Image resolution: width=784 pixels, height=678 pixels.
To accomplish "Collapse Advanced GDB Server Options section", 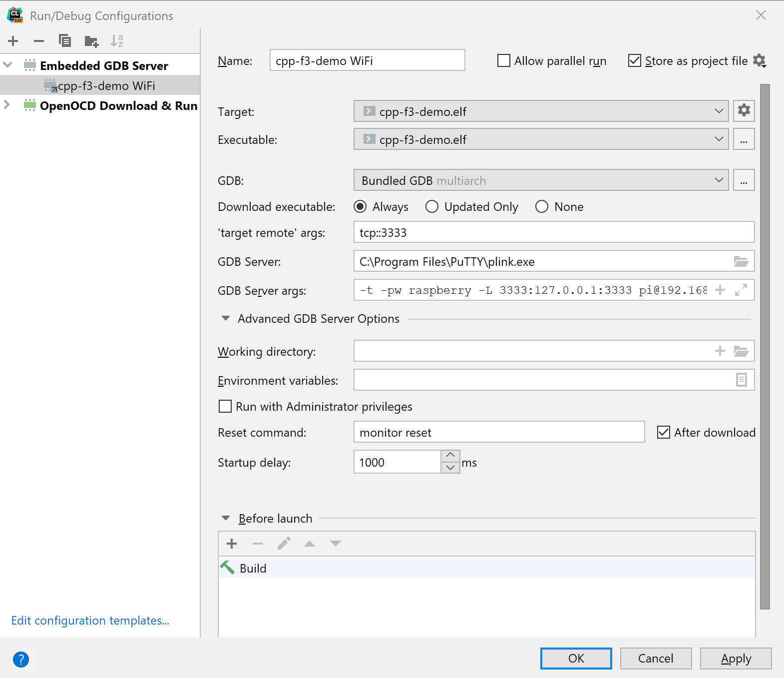I will point(226,319).
